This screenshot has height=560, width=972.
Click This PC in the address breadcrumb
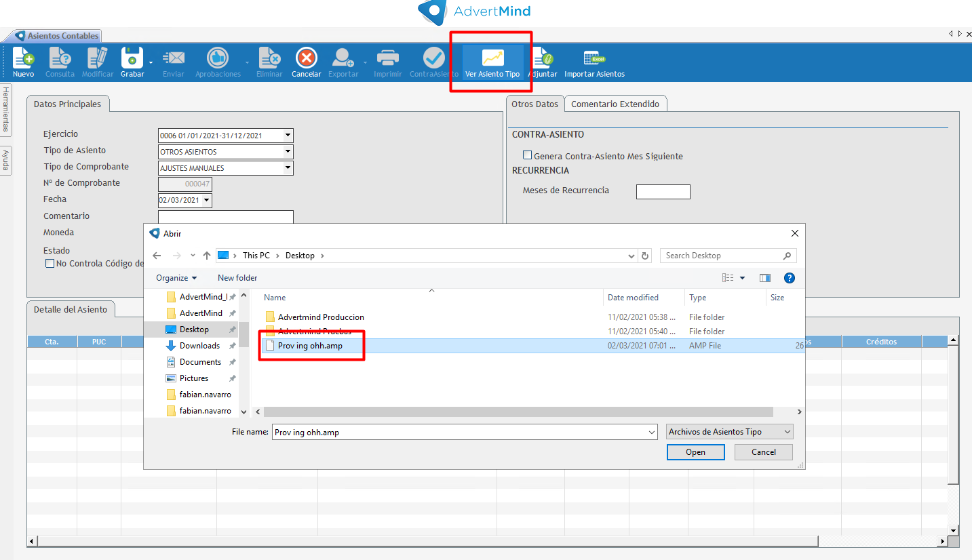(x=256, y=256)
